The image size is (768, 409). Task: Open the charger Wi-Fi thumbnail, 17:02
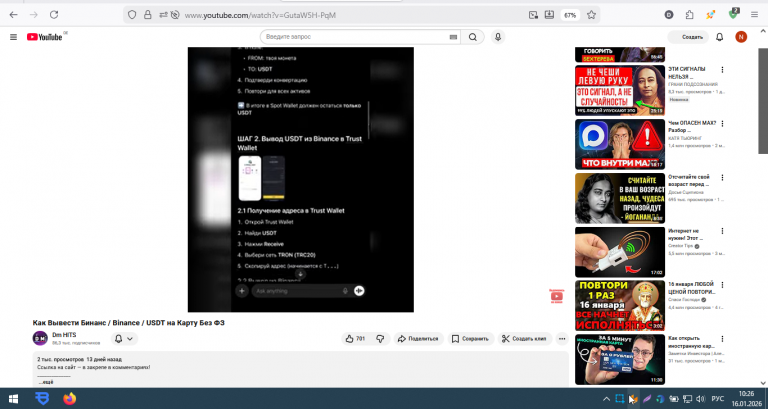click(620, 252)
